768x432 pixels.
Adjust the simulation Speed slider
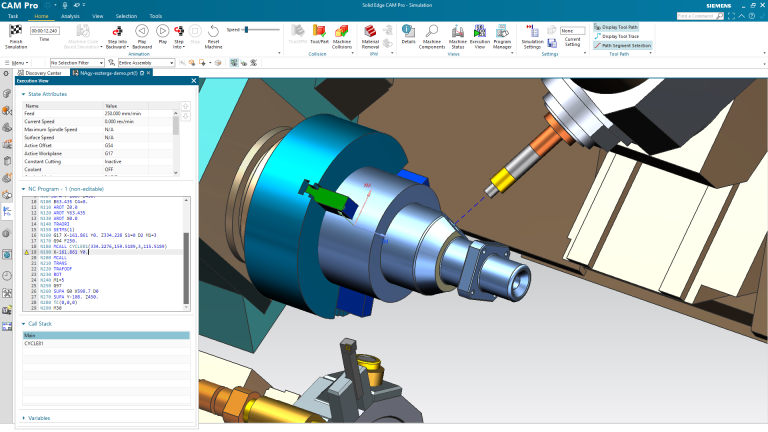(246, 30)
